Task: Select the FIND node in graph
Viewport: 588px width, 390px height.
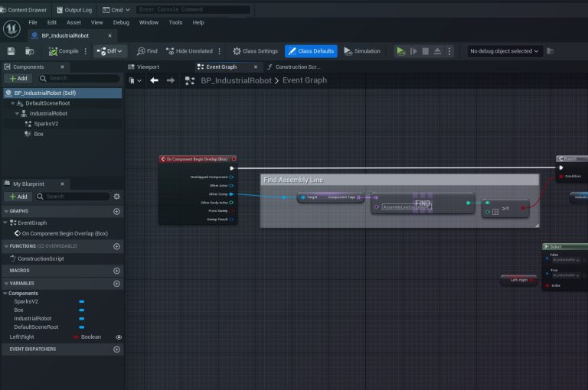Action: click(x=423, y=203)
